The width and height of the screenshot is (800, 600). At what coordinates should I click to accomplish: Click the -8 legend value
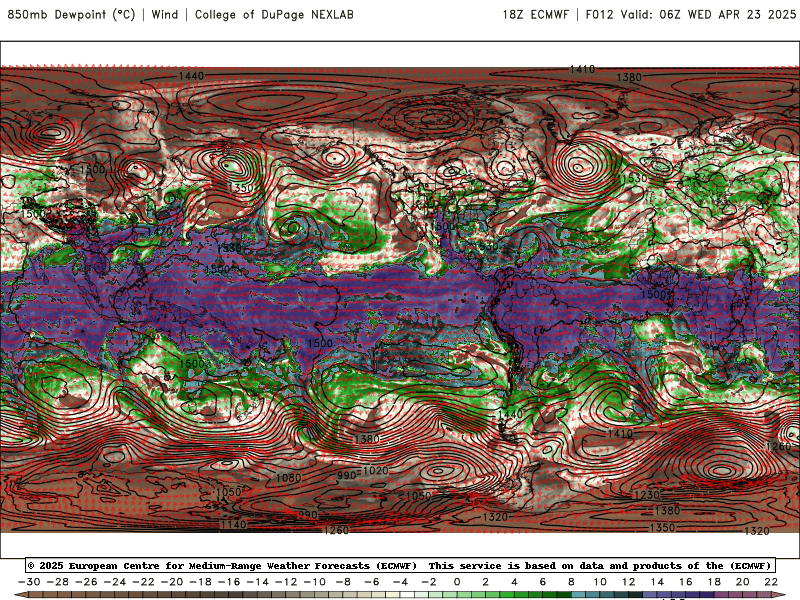point(343,582)
